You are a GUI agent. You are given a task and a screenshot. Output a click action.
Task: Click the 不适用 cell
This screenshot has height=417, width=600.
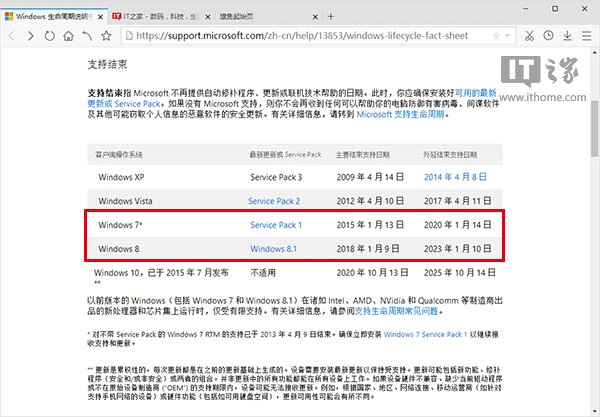pos(263,273)
